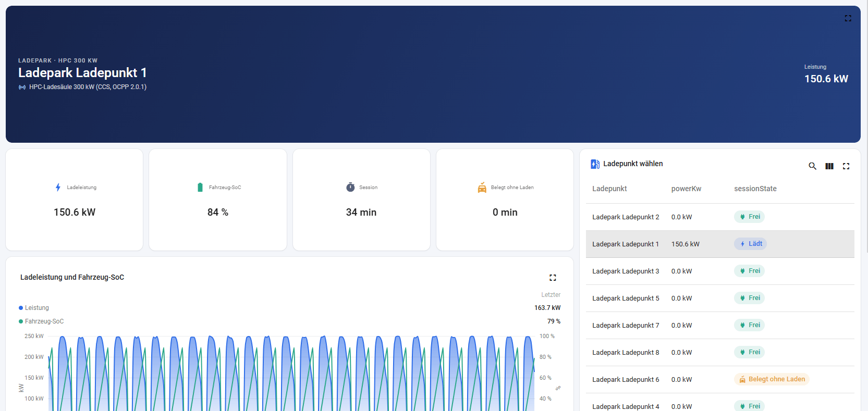Click the 150.6 kW power cell for Ladepunkt 1
The image size is (868, 411).
pyautogui.click(x=686, y=244)
